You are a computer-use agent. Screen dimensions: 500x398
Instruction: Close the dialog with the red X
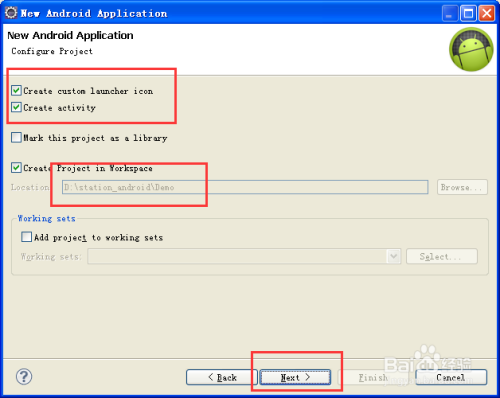(x=487, y=13)
